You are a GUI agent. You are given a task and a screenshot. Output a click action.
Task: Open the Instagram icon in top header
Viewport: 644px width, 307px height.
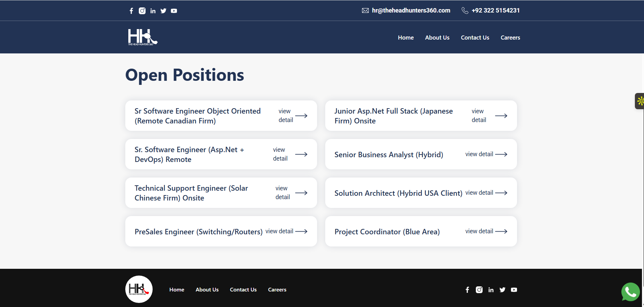pos(142,11)
